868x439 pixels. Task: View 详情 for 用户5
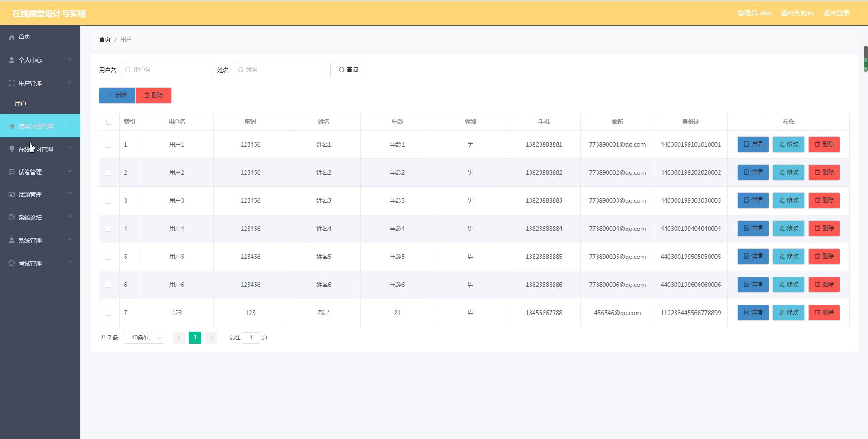[753, 257]
